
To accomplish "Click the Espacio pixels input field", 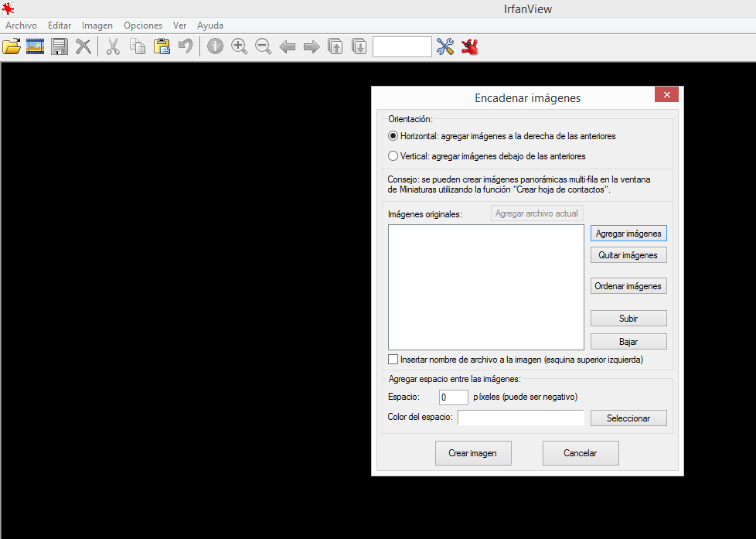I will click(x=453, y=397).
